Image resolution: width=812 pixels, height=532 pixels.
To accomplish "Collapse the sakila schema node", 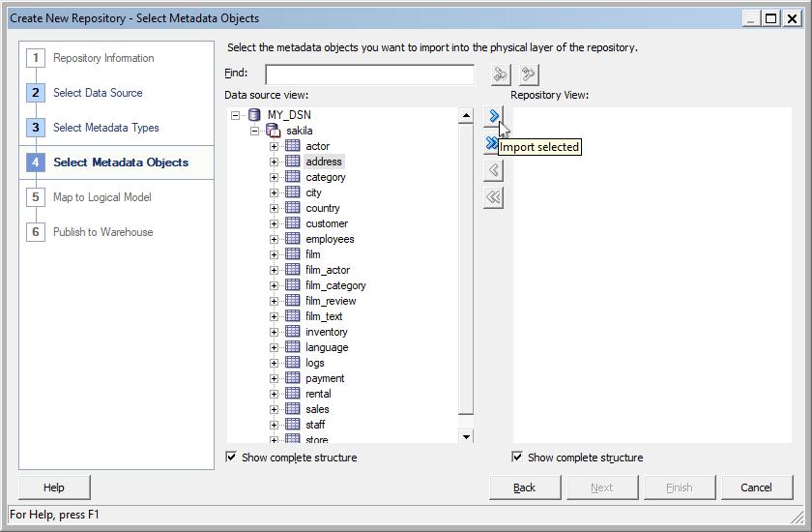I will [x=254, y=131].
